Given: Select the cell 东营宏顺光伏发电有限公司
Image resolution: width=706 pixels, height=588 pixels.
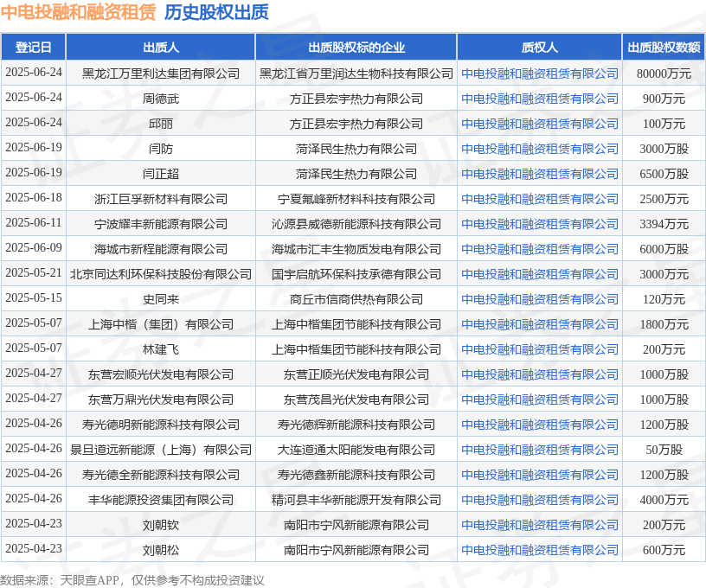Looking at the screenshot, I should [161, 374].
